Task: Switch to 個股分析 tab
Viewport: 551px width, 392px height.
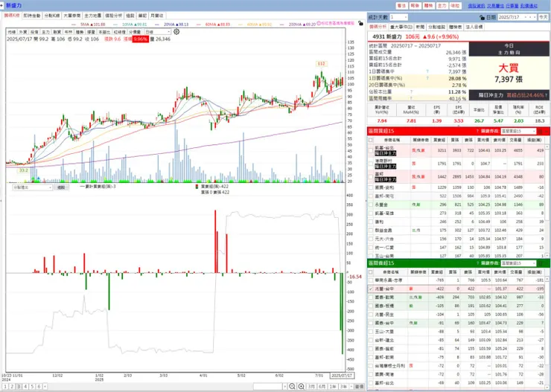Action: point(113,16)
